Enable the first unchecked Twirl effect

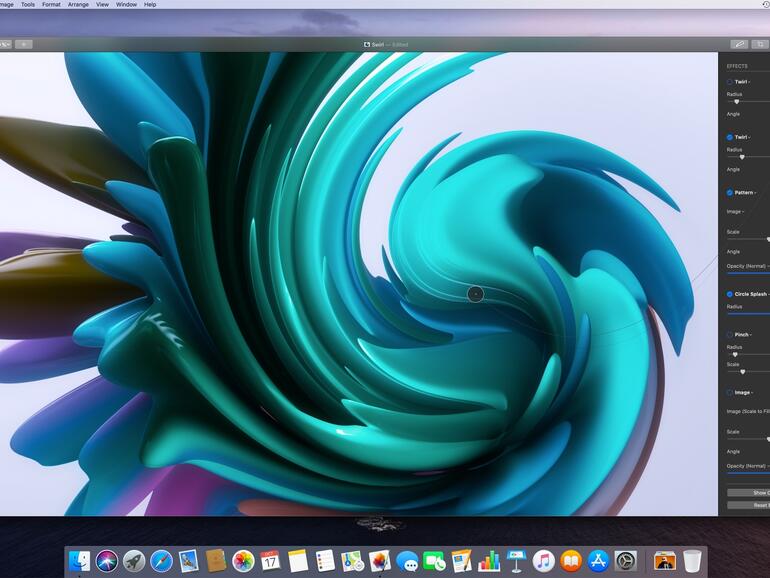click(729, 82)
